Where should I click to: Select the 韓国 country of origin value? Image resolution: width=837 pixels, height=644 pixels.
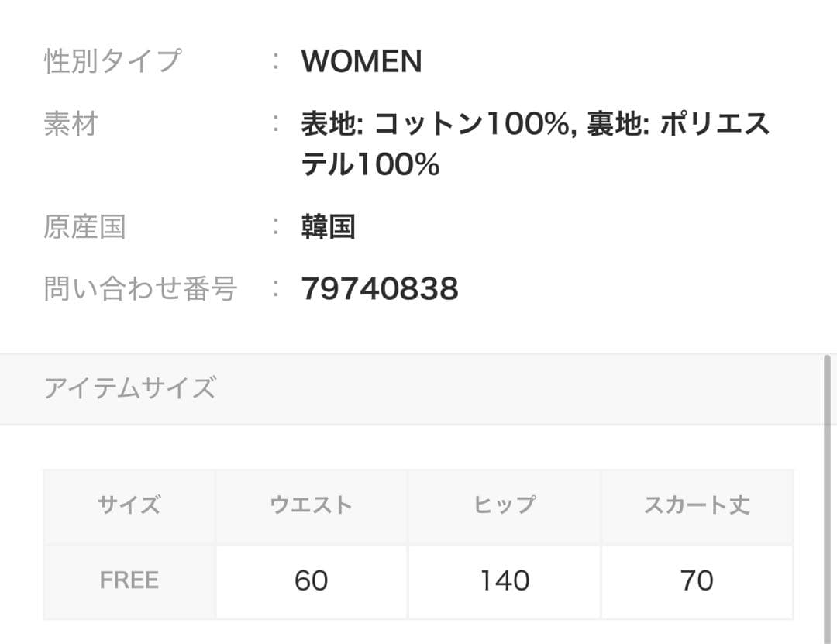[328, 227]
